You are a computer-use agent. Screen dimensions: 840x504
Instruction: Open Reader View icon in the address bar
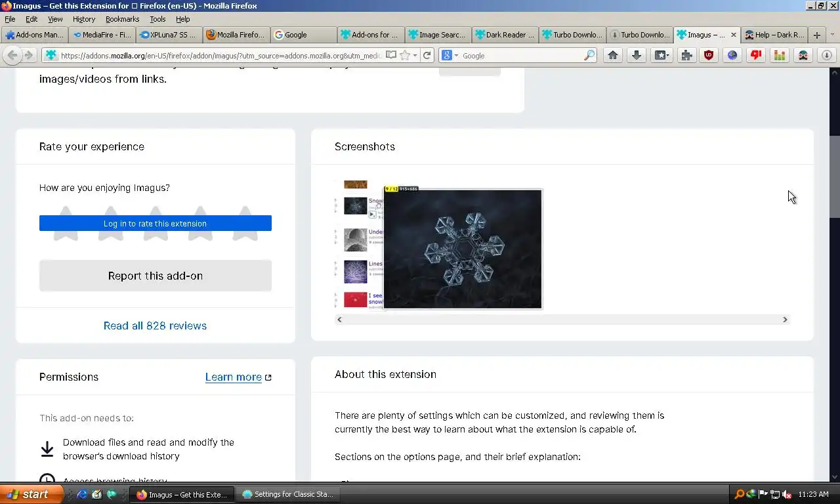point(391,55)
